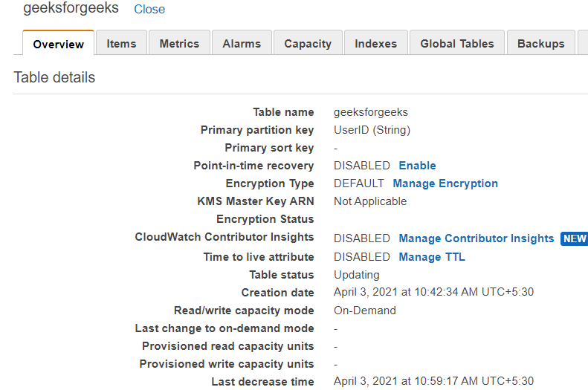Click the Table details heading

[54, 77]
